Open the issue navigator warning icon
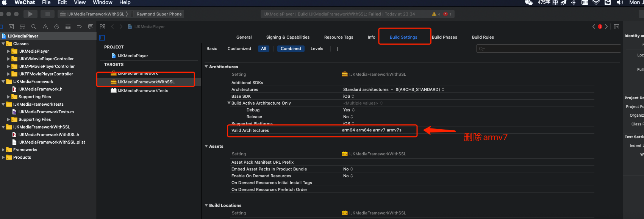This screenshot has width=644, height=219. coord(45,27)
